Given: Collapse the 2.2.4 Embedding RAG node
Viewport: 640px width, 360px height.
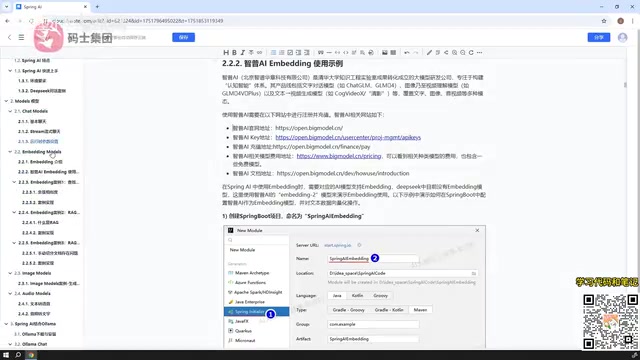Looking at the screenshot, I should click(14, 212).
